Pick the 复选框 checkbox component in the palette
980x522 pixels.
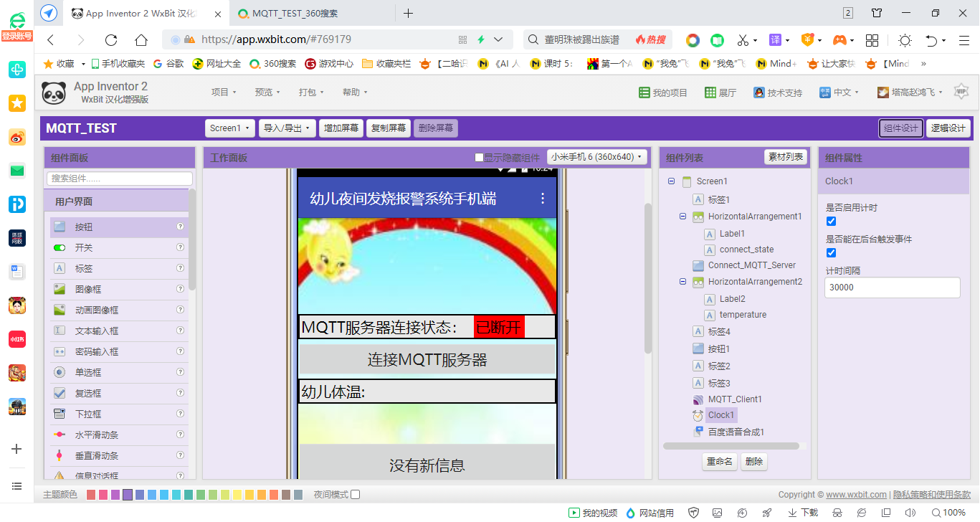click(x=119, y=393)
